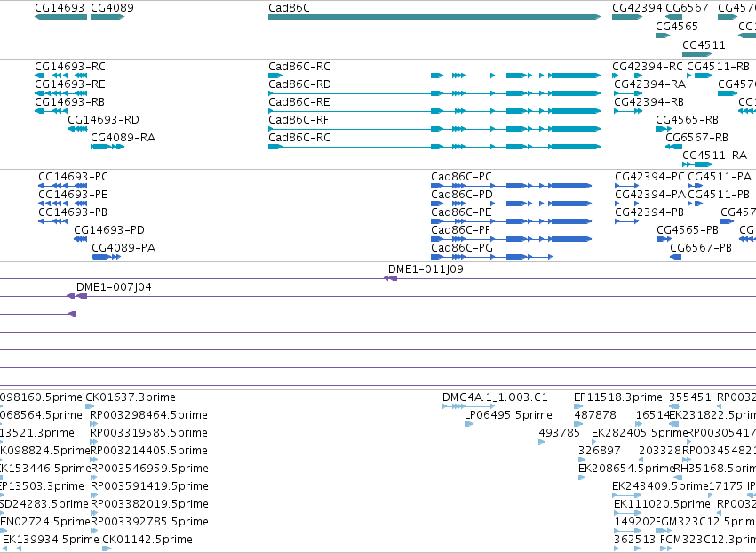Select EST RP003392785.5prime
This screenshot has height=553, width=756.
(94, 531)
